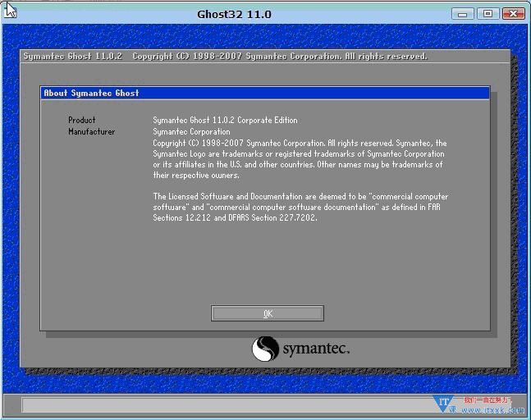Click the status bar at window bottom
The height and width of the screenshot is (420, 531).
tap(266, 405)
